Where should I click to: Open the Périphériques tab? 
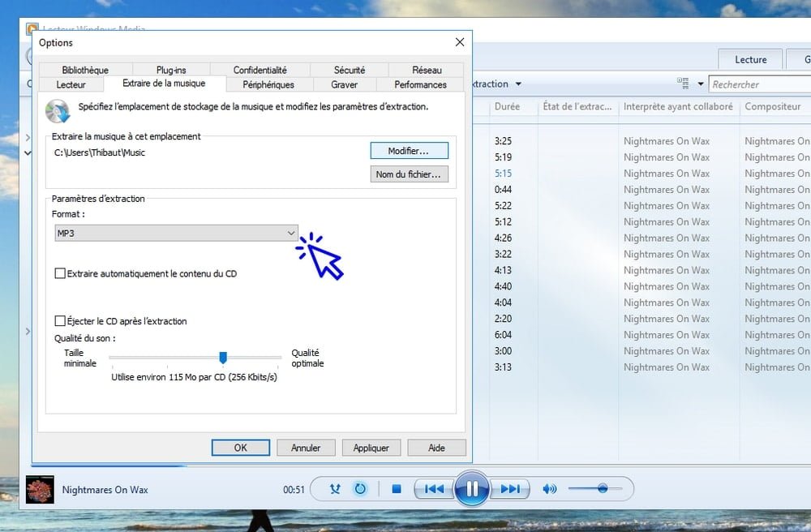pyautogui.click(x=268, y=84)
